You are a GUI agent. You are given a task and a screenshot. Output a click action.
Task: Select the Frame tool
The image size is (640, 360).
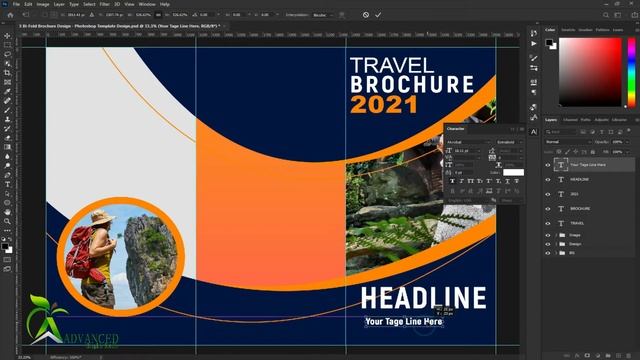tap(7, 82)
